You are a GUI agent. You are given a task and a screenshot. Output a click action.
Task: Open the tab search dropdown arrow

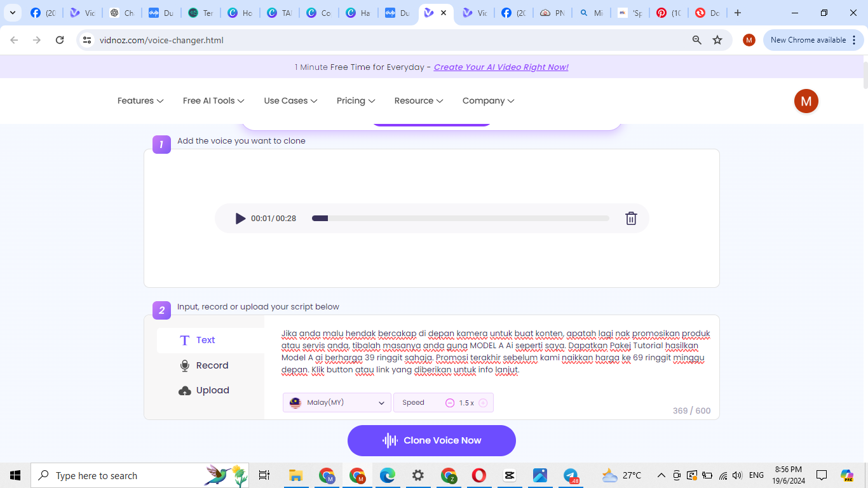12,13
